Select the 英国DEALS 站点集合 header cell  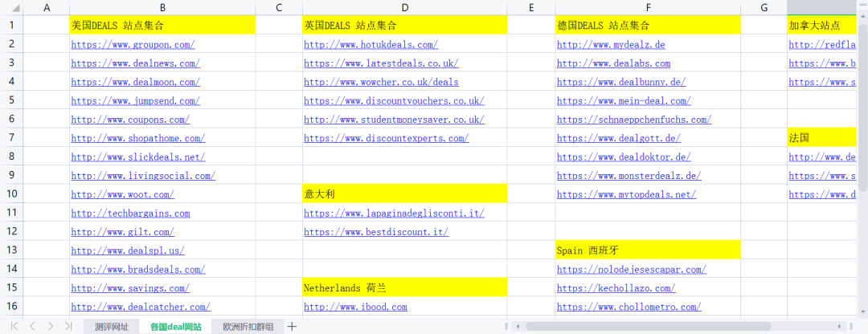tap(404, 25)
